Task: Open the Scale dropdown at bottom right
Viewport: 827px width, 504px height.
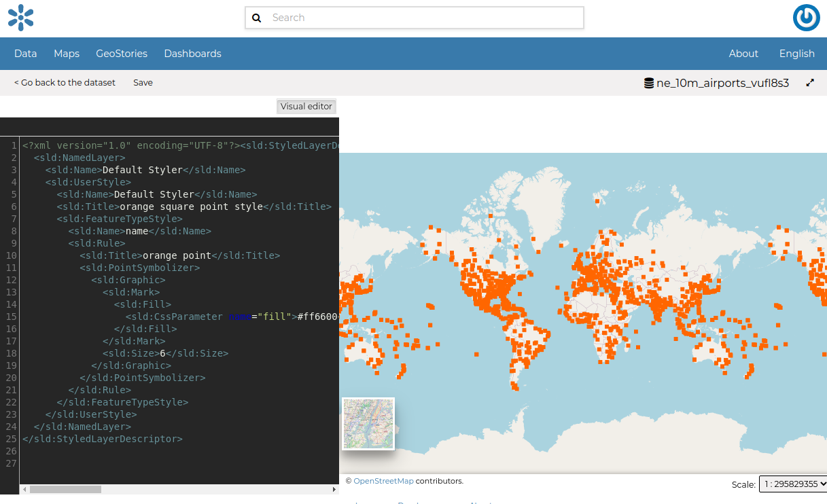Action: 793,484
